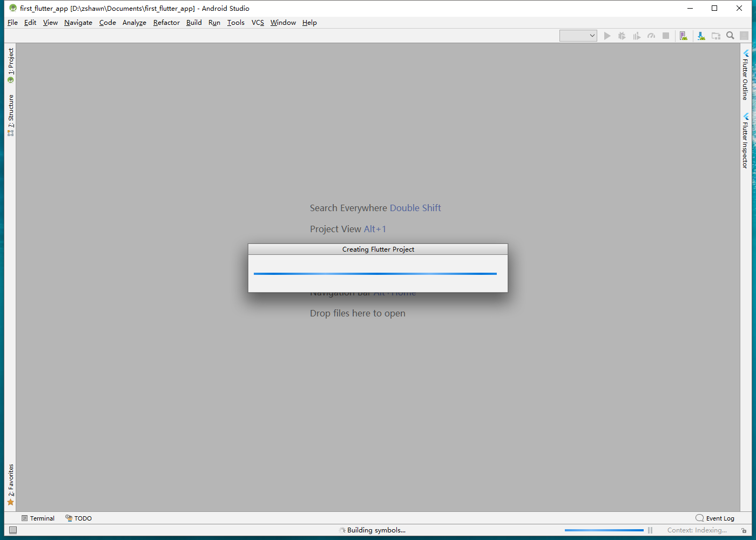Image resolution: width=756 pixels, height=540 pixels.
Task: Click the Run with Coverage icon
Action: tap(637, 36)
